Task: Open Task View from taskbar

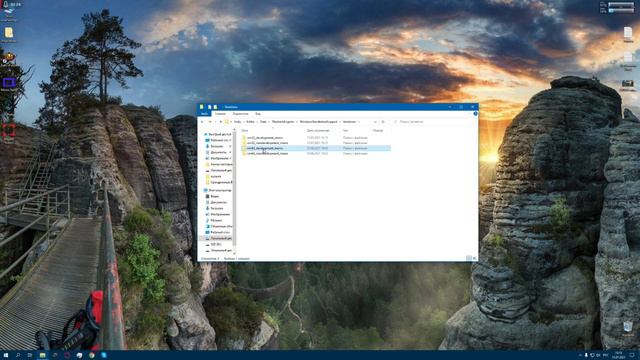Action: (30, 356)
